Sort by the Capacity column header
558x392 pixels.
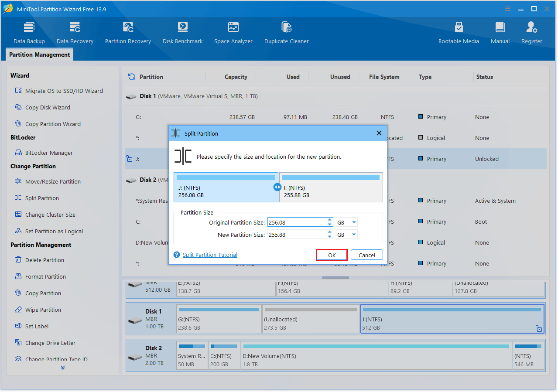coord(236,77)
